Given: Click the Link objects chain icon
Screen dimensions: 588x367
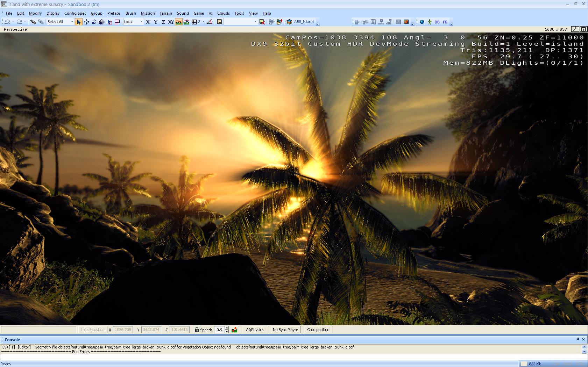Looking at the screenshot, I should [33, 22].
